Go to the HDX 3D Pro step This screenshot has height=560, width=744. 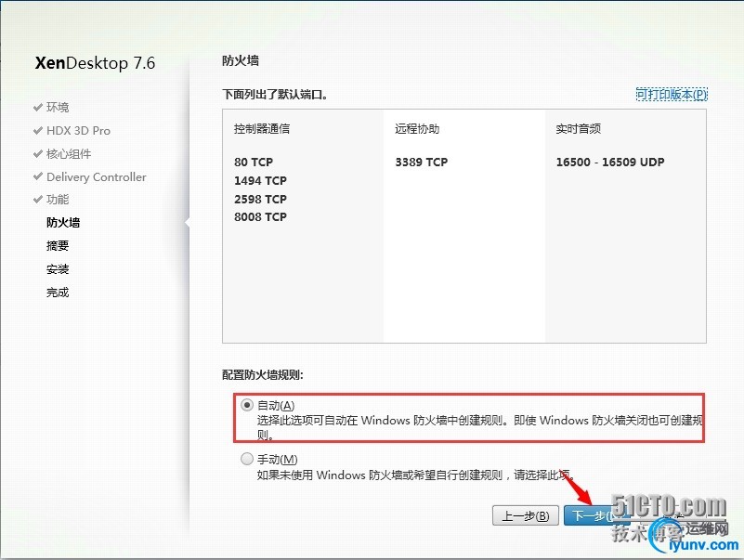[78, 131]
